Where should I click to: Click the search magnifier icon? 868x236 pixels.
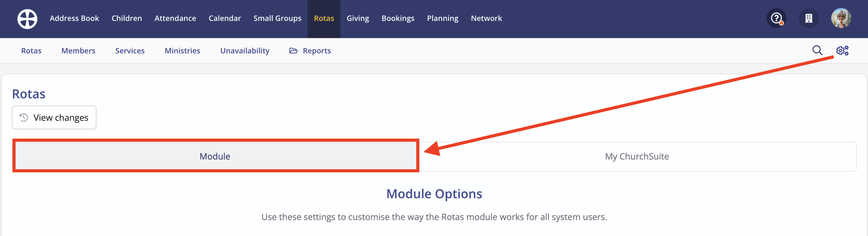point(817,50)
